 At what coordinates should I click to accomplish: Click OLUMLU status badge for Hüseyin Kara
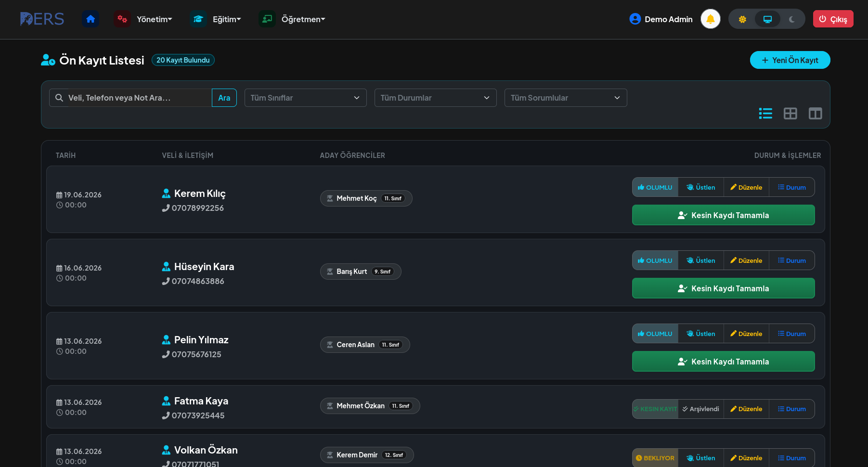(x=655, y=260)
